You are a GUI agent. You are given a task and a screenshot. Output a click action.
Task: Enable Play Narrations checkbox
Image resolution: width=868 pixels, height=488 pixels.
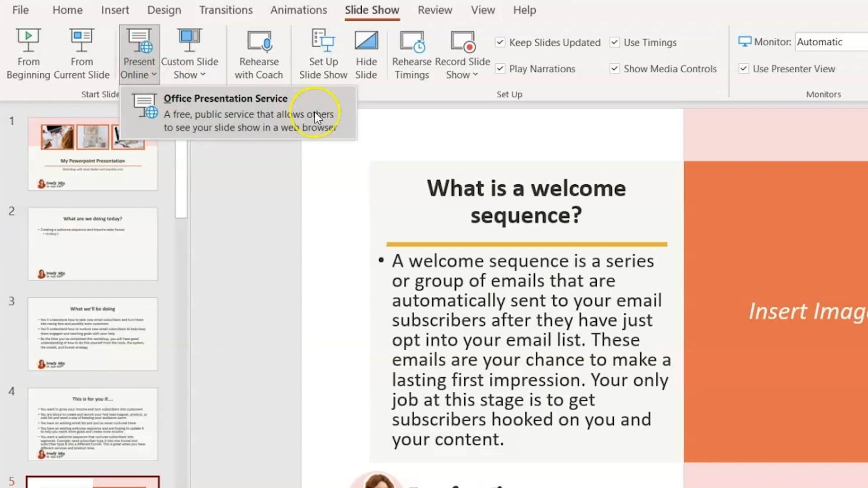click(x=500, y=68)
